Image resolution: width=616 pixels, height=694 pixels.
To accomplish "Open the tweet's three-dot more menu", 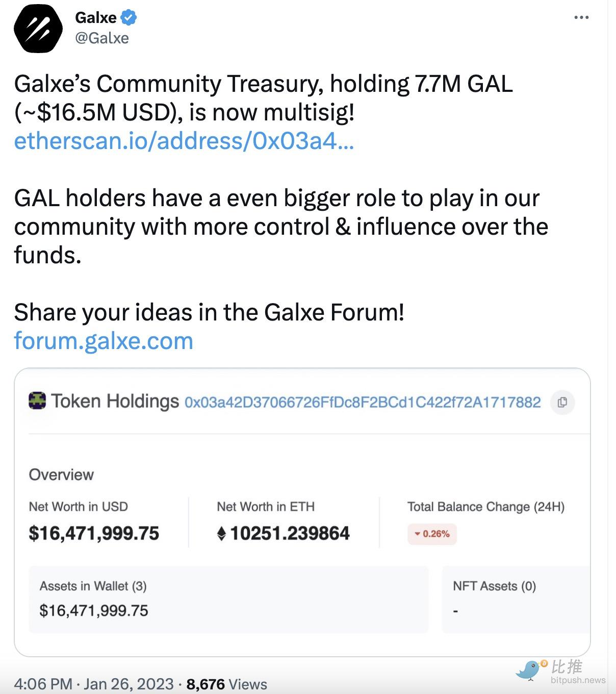I will click(x=581, y=18).
